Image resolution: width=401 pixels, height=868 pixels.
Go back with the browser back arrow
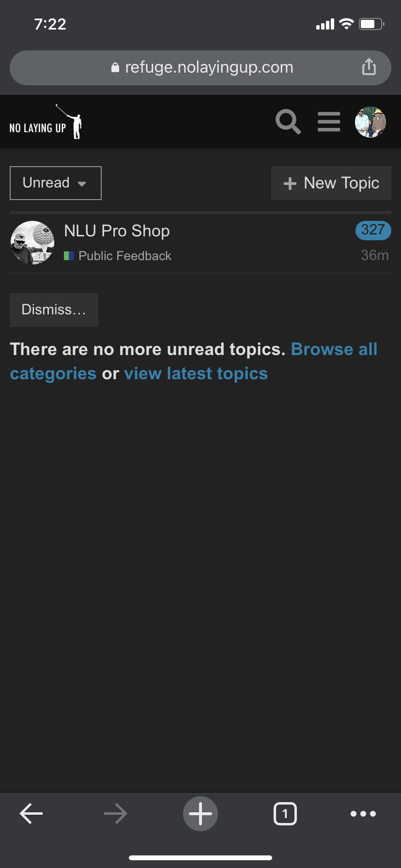(31, 814)
